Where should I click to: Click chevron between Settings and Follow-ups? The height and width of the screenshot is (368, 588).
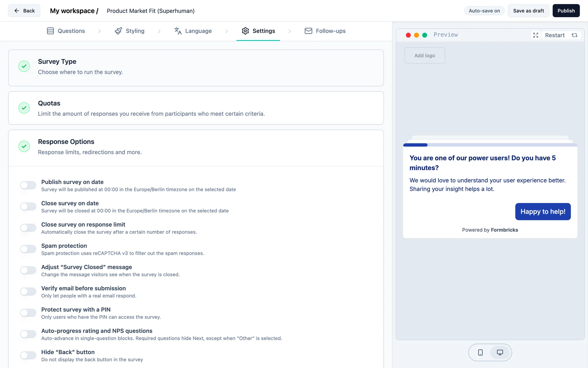290,31
